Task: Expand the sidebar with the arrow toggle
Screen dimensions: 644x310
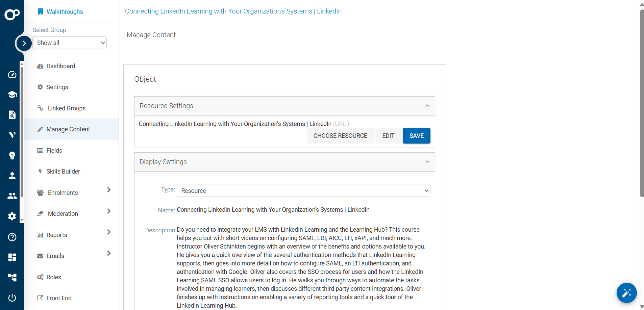Action: pos(24,43)
